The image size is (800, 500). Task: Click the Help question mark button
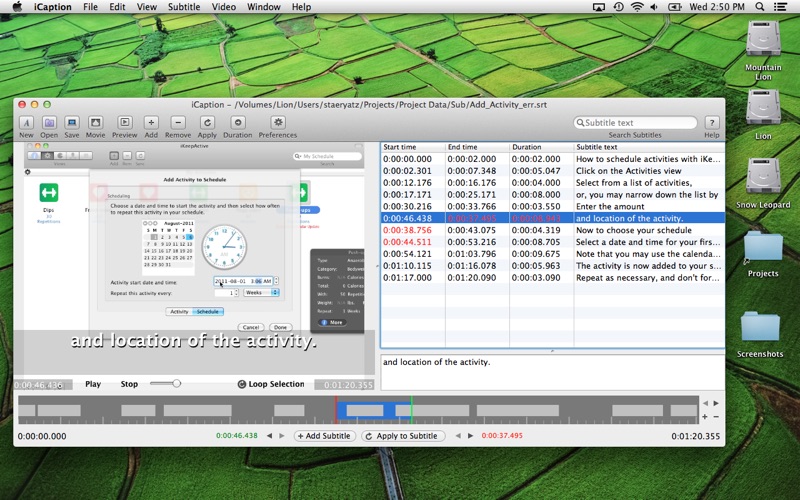[712, 122]
